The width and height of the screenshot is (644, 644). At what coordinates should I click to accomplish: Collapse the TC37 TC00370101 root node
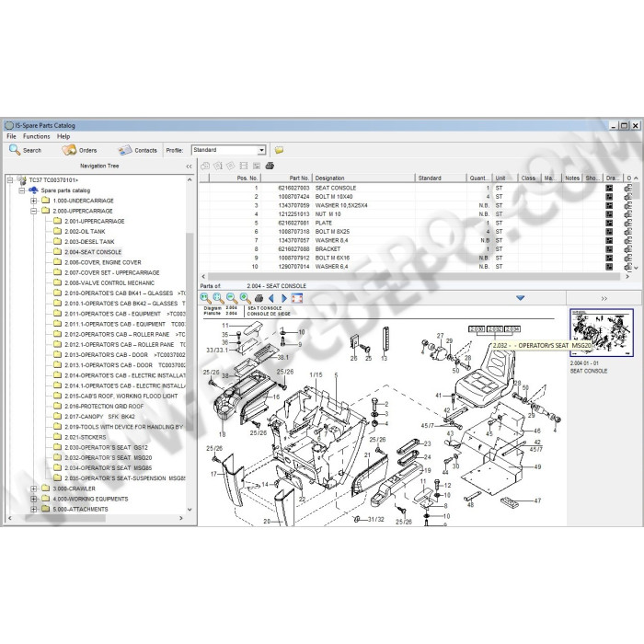(x=10, y=180)
